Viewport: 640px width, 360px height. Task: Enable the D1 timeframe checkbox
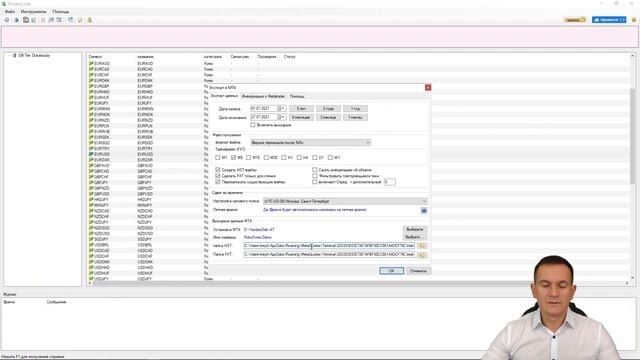(315, 158)
